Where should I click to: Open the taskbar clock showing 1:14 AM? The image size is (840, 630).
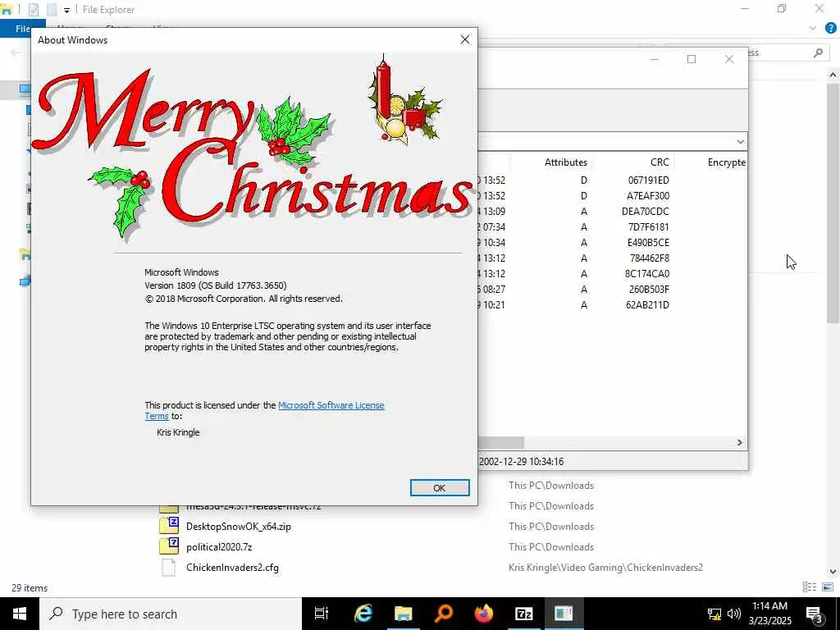(x=769, y=614)
